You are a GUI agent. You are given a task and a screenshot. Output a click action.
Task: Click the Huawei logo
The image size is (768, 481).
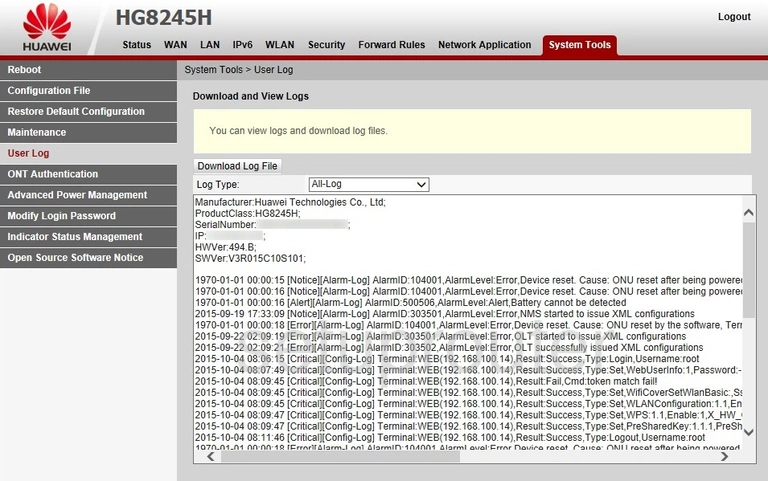click(47, 27)
